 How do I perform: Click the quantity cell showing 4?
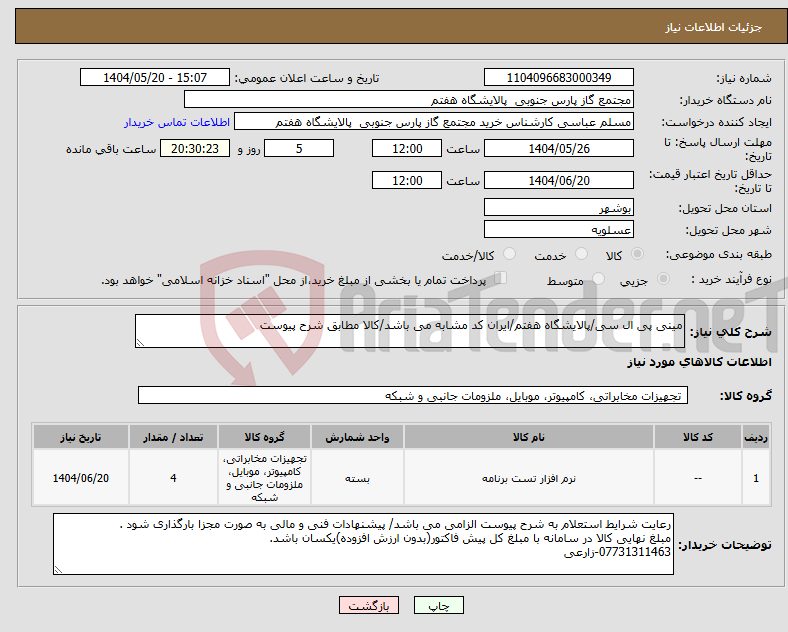173,478
